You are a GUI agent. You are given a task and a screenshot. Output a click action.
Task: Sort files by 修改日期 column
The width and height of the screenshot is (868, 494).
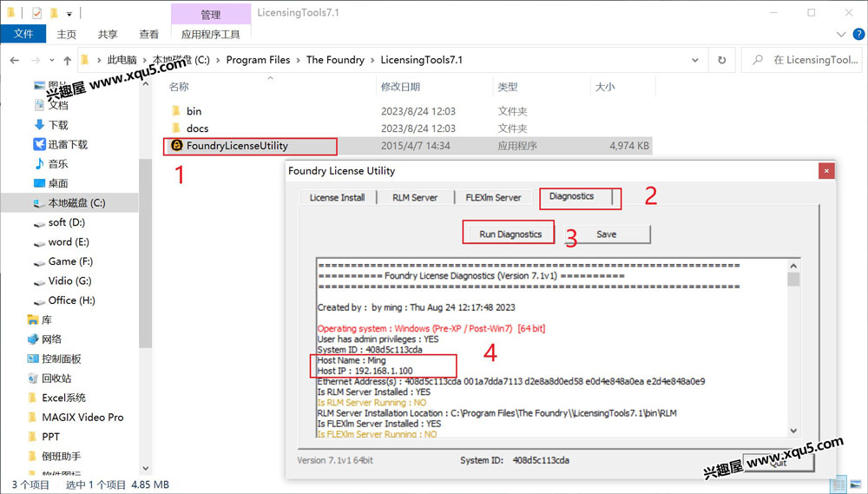[400, 87]
